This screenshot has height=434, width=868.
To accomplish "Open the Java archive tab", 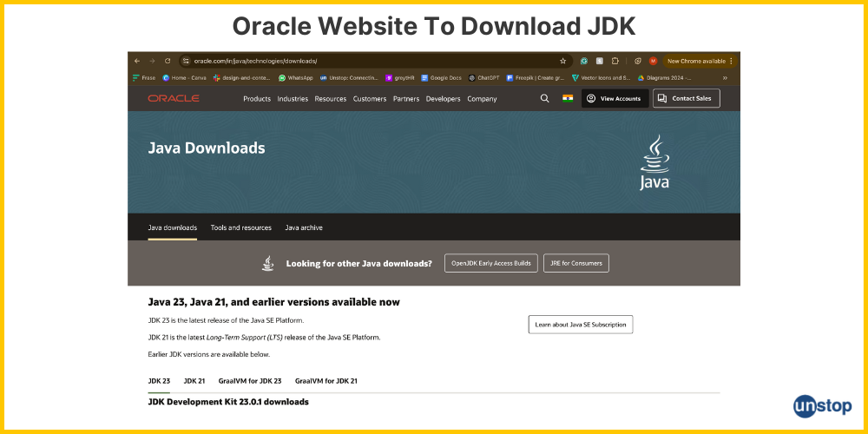I will [x=304, y=227].
